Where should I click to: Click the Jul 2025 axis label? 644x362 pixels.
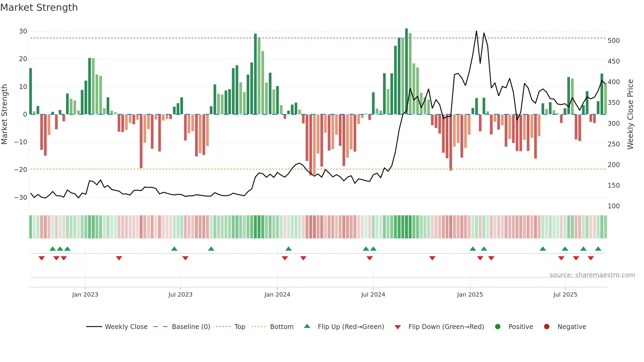565,294
